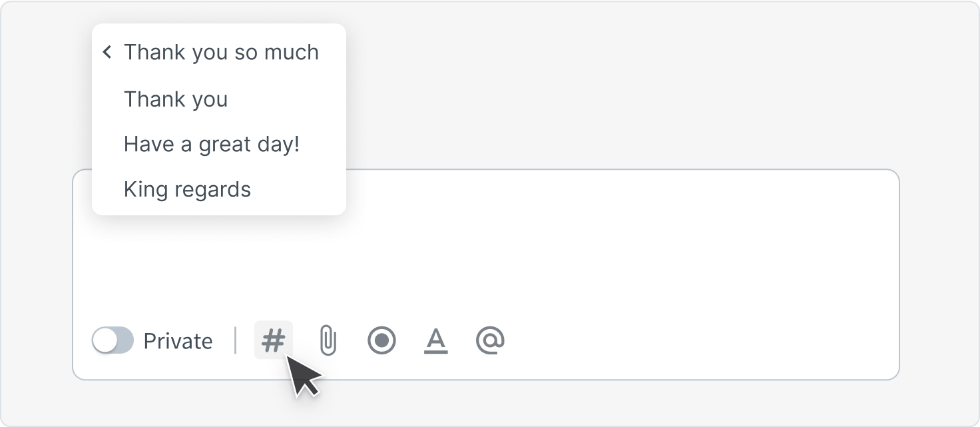Collapse the saved replies with the back chevron
This screenshot has width=980, height=427.
(107, 52)
